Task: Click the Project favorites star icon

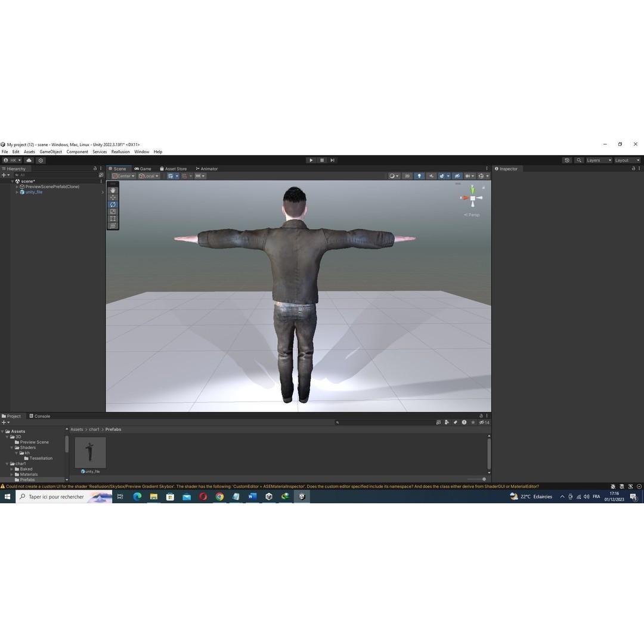Action: (473, 422)
